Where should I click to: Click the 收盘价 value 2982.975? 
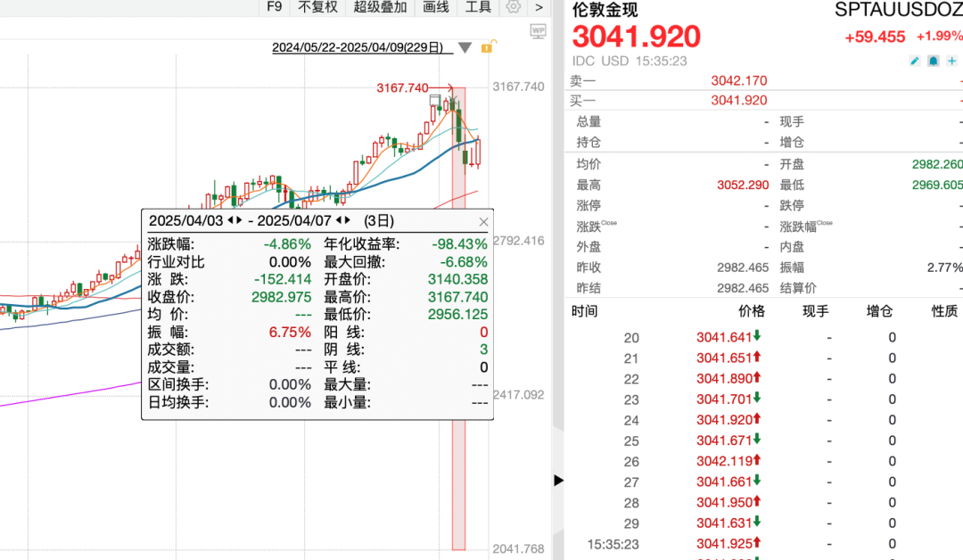click(281, 297)
